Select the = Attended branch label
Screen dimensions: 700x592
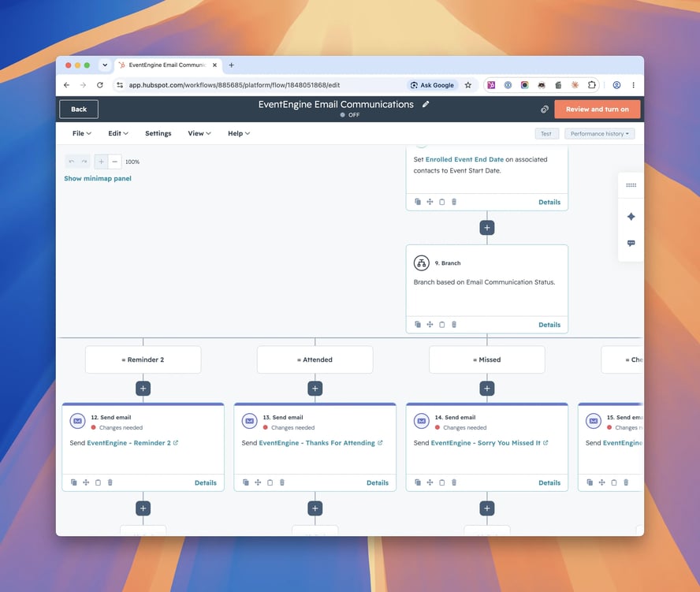(315, 359)
